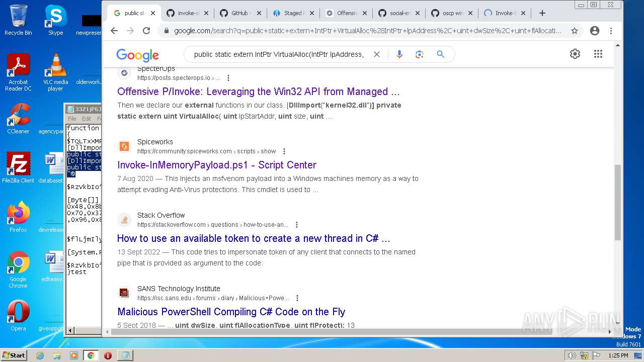Open the Windows Start menu

coord(14,355)
